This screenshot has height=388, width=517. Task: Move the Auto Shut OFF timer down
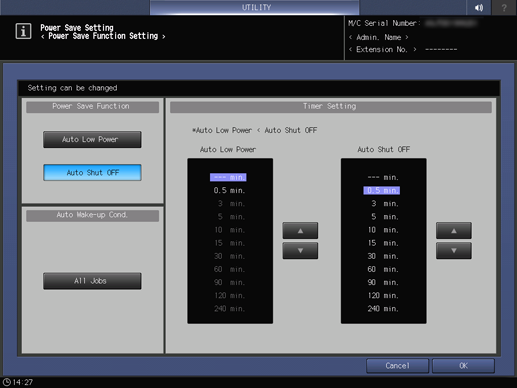tap(454, 251)
